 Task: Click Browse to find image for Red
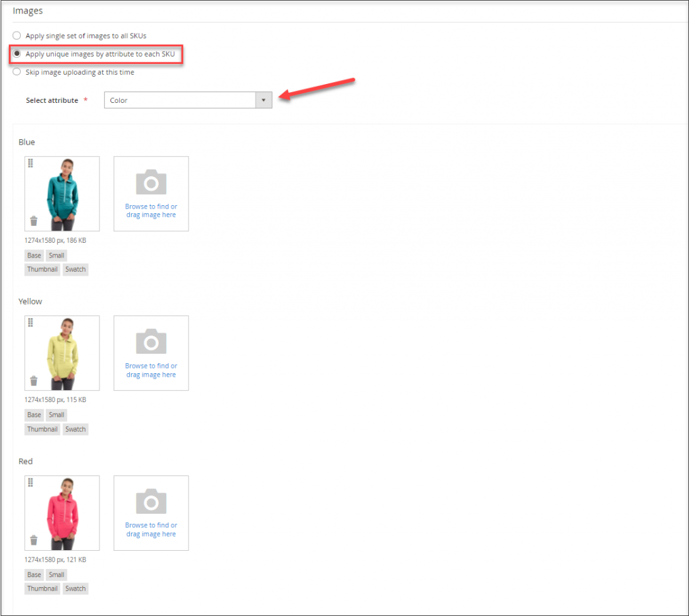point(151,529)
